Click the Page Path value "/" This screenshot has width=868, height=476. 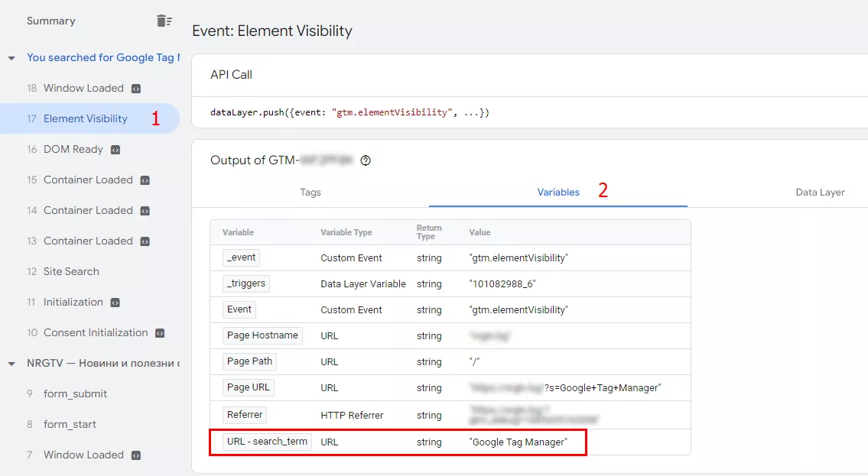pos(474,362)
